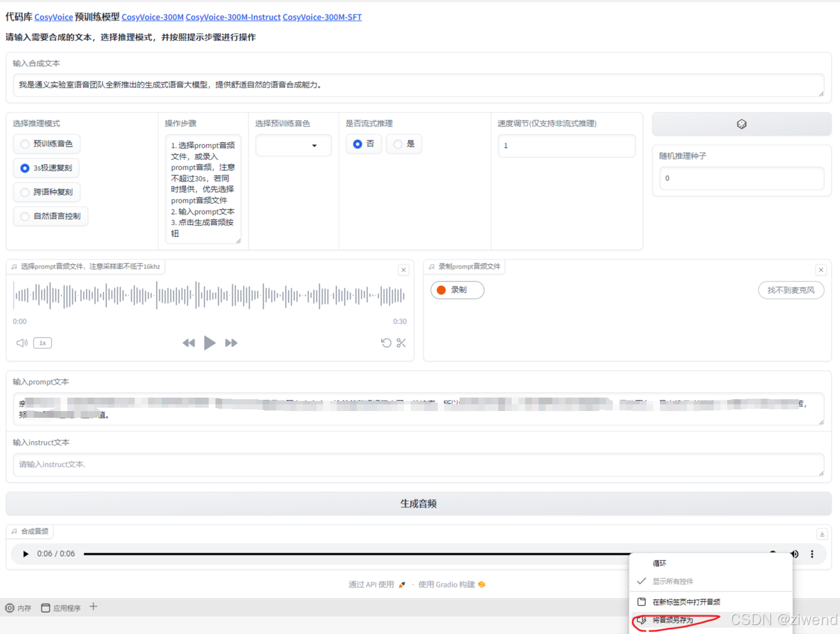Click the 随机推理种子 input field
The image size is (840, 634).
[742, 178]
